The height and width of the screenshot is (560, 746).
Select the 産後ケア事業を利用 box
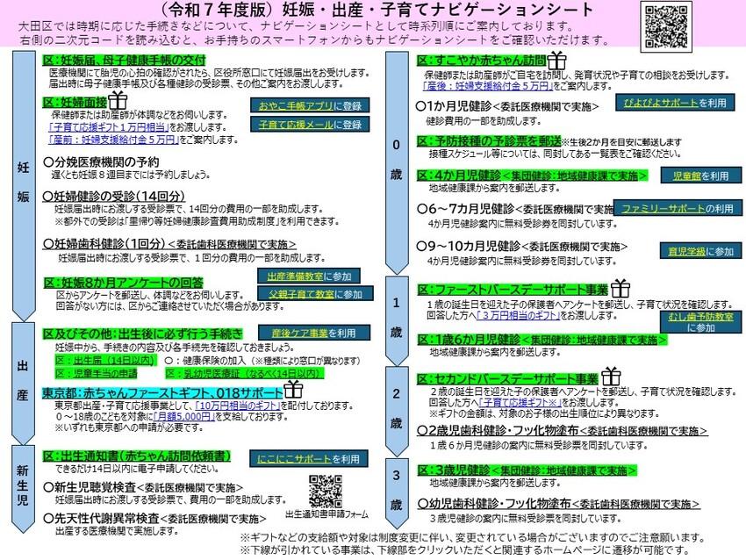(301, 333)
